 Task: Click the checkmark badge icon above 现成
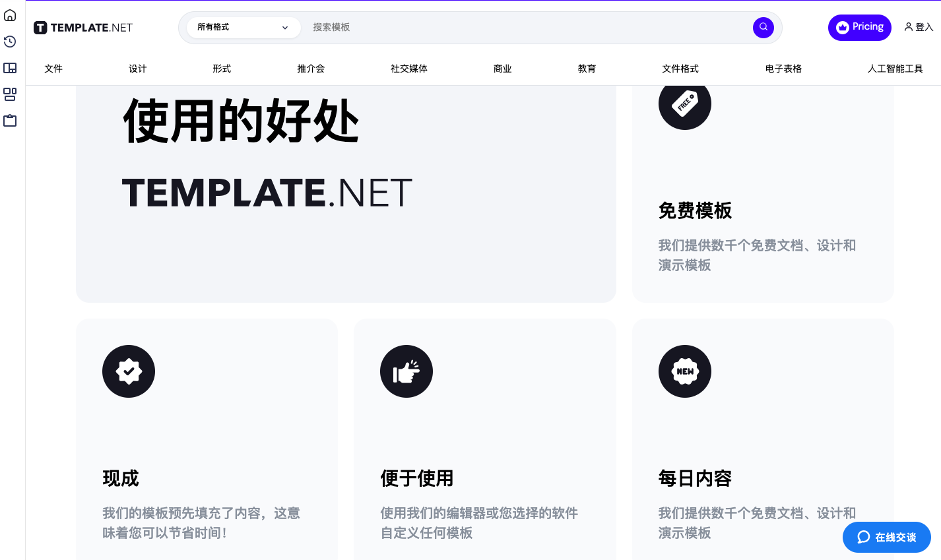pos(129,371)
